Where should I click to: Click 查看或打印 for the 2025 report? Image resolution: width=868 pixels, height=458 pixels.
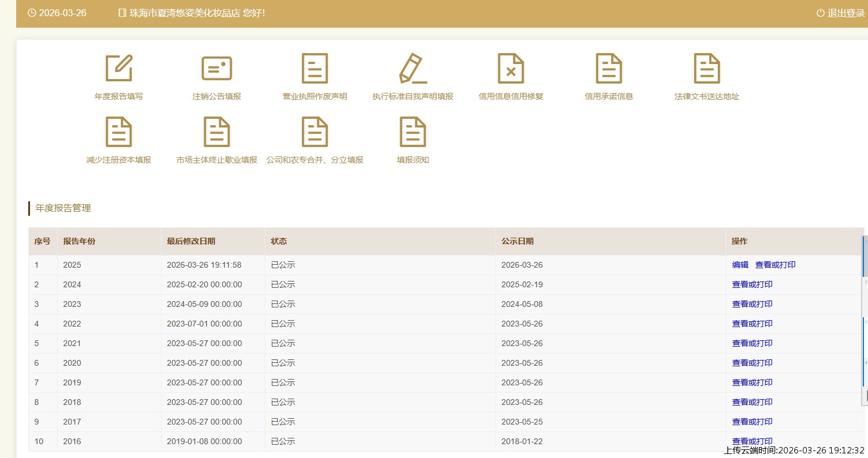(x=775, y=265)
